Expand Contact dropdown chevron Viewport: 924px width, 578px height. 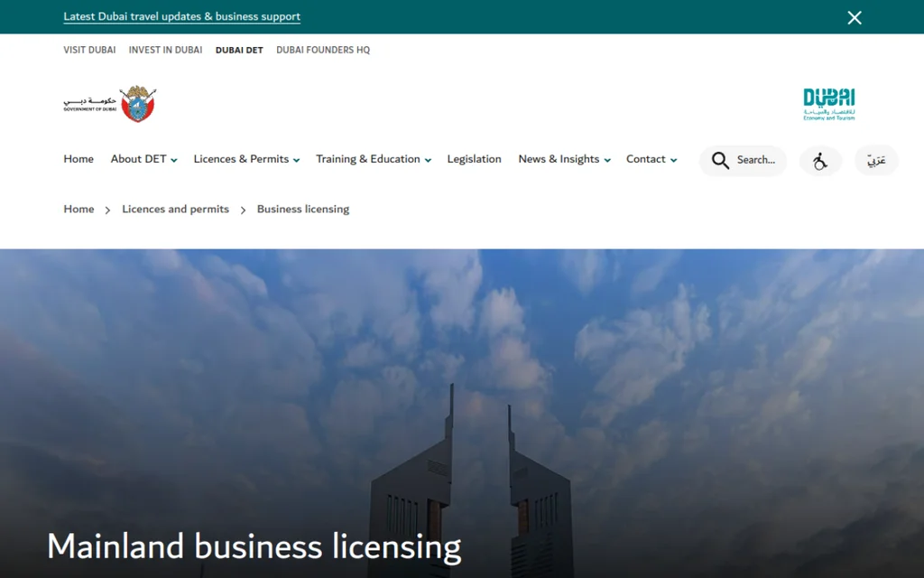(x=673, y=160)
